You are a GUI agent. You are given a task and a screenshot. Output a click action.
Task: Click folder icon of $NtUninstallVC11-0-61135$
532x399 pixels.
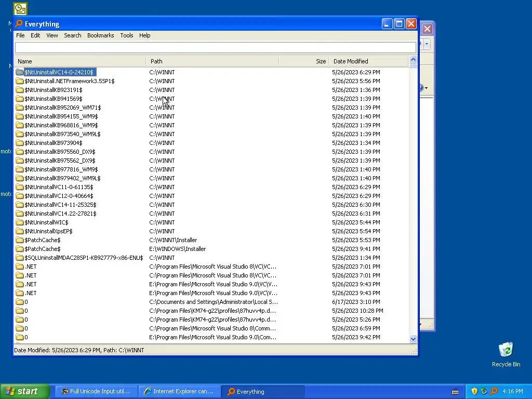tap(20, 187)
